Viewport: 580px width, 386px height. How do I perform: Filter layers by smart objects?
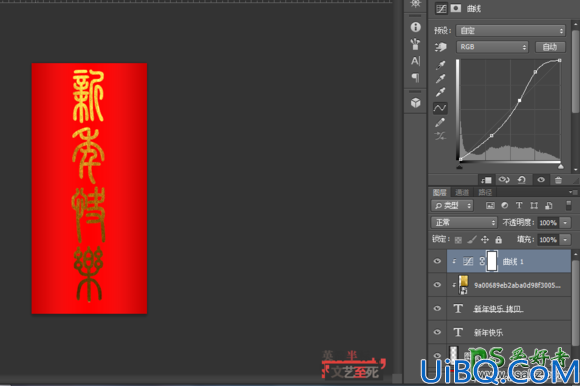pyautogui.click(x=549, y=206)
